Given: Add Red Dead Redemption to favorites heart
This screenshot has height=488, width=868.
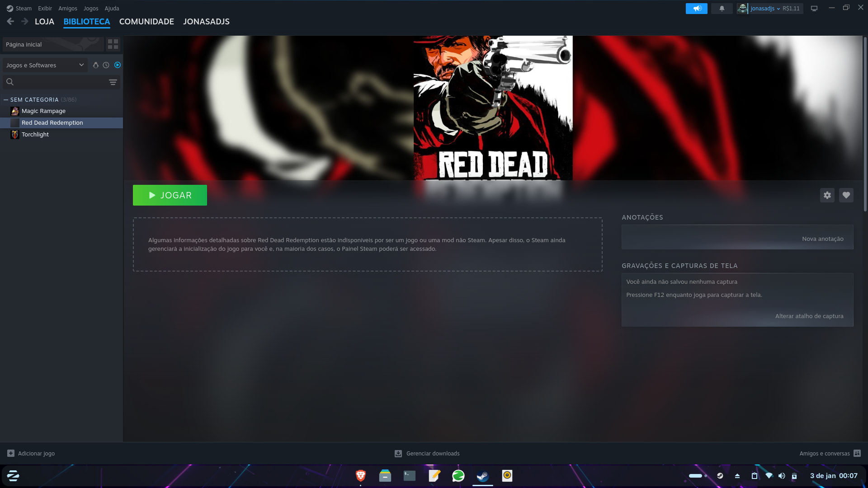Looking at the screenshot, I should click(x=846, y=195).
